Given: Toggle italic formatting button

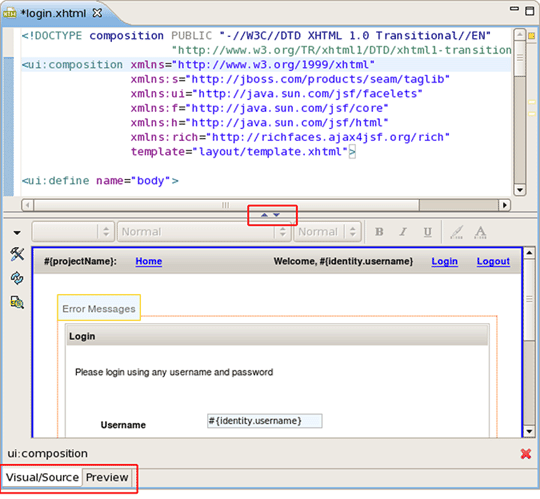Looking at the screenshot, I should pyautogui.click(x=403, y=232).
